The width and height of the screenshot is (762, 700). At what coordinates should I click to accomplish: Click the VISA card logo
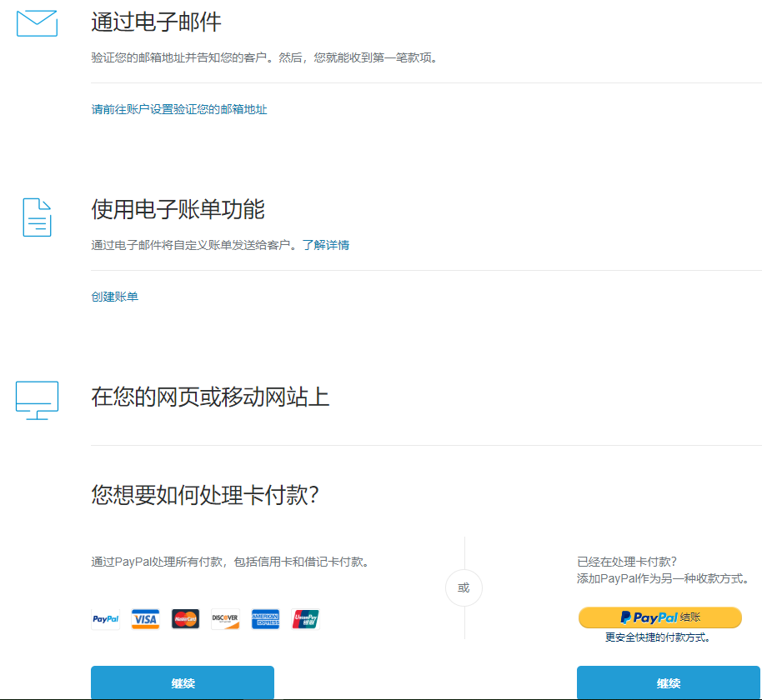tap(145, 619)
